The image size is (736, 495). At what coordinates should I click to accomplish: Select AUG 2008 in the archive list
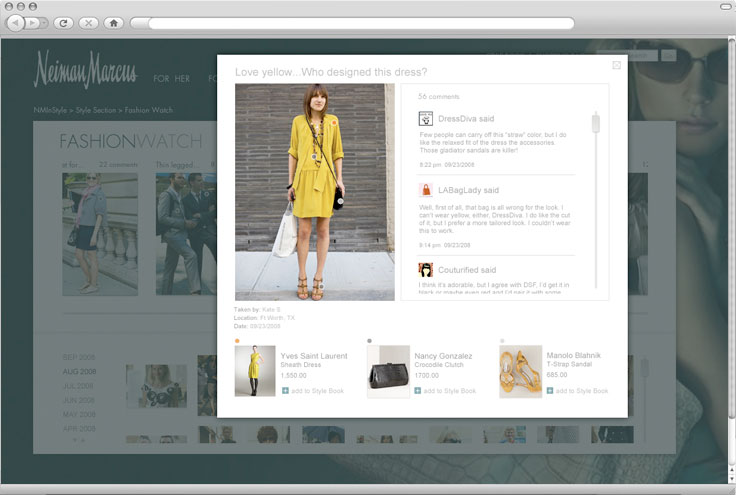pos(79,372)
